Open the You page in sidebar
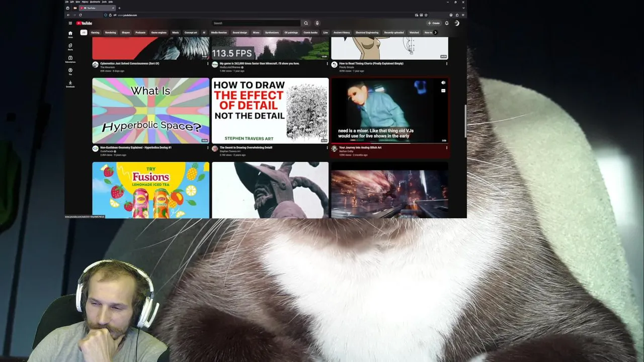This screenshot has width=644, height=362. click(70, 71)
